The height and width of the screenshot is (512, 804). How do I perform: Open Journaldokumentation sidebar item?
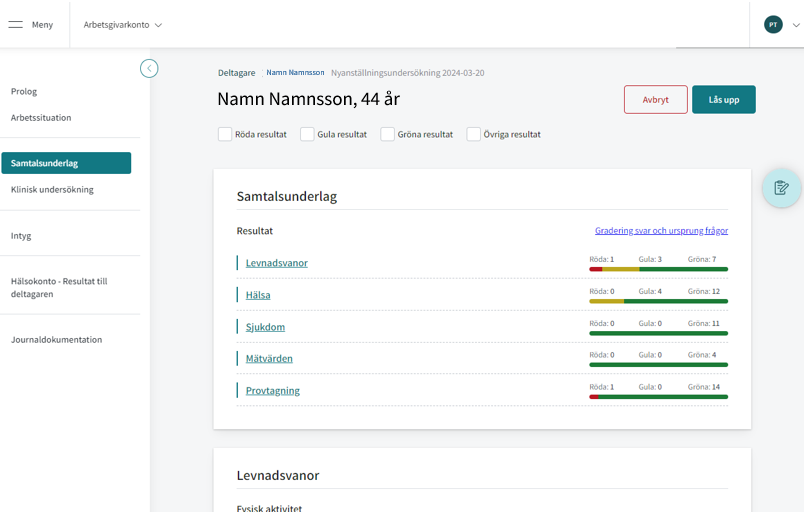56,340
